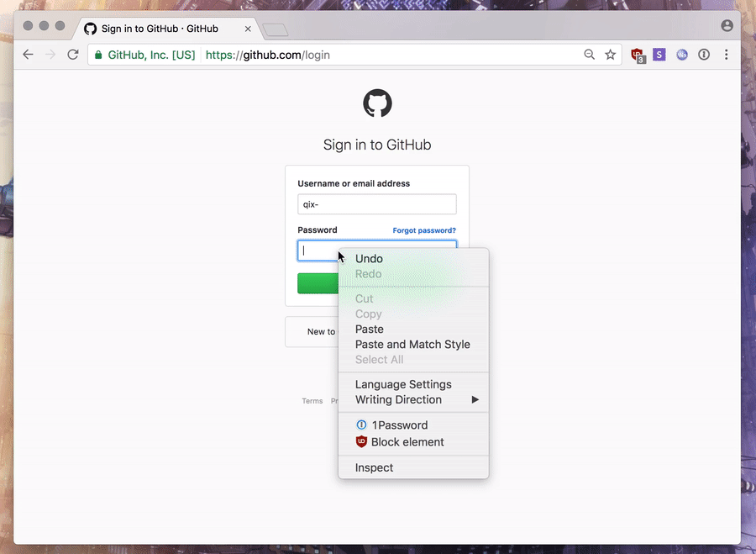
Task: Choose Inspect from the context menu
Action: [x=413, y=467]
